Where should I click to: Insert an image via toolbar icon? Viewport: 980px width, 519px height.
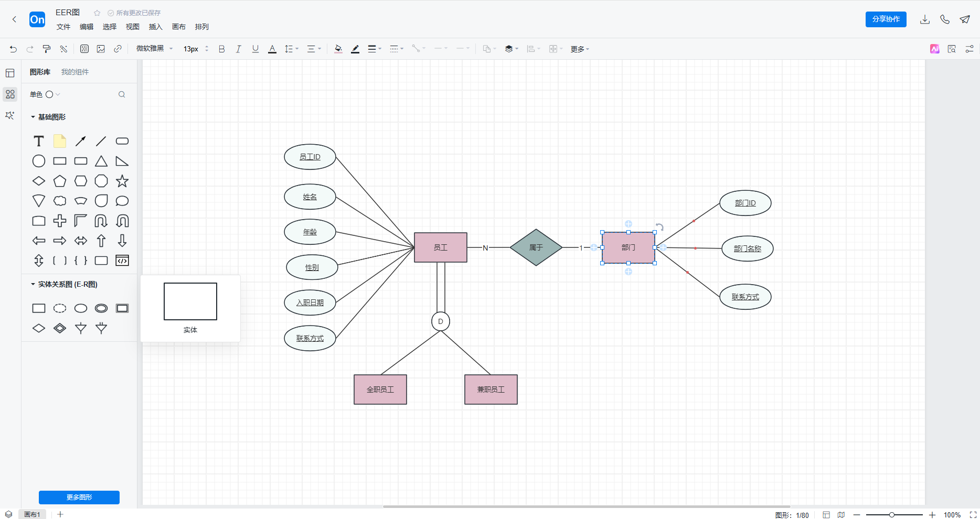coord(101,49)
